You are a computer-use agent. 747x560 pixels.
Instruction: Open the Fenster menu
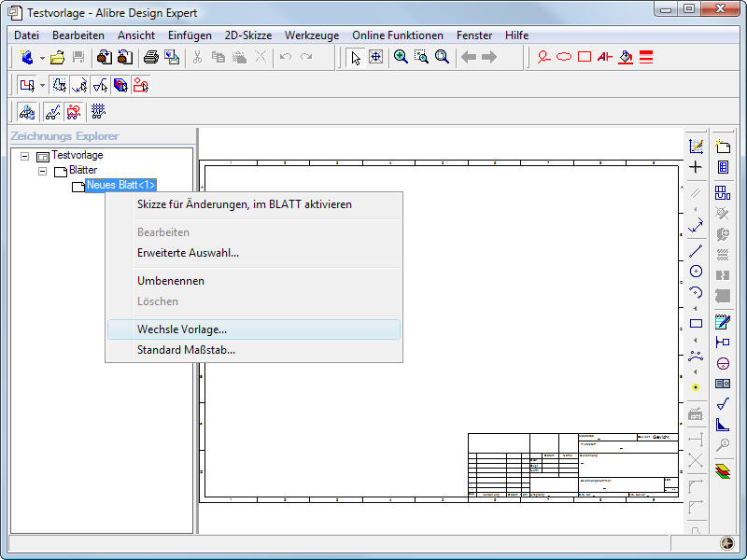pos(474,35)
